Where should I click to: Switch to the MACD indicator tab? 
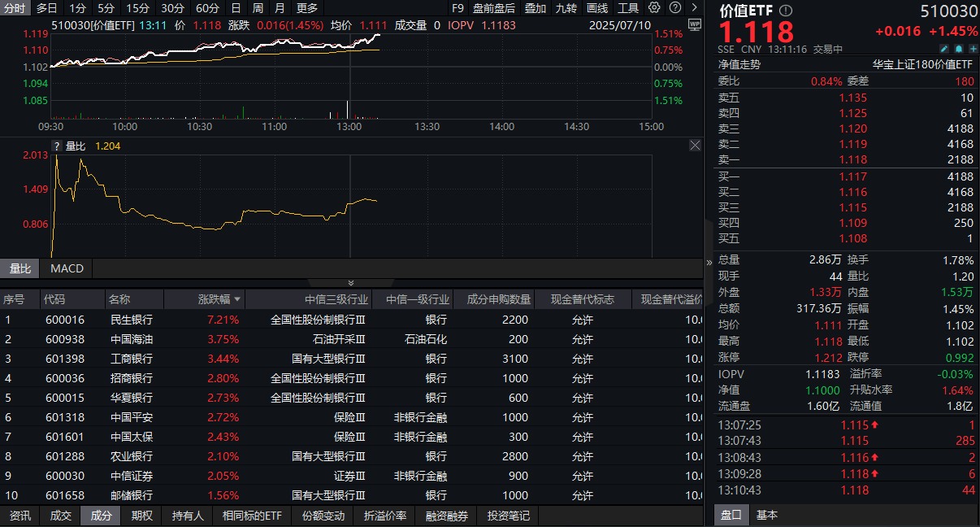[67, 268]
